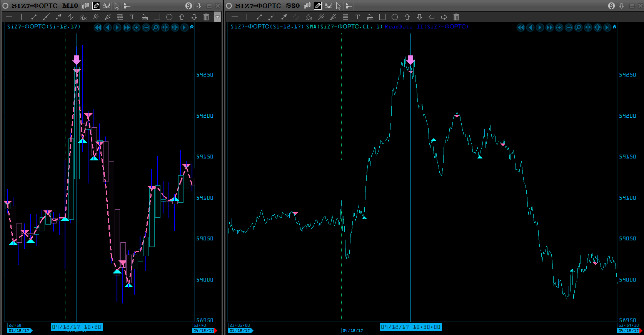Click the 04/12/17 10:30:00 time marker
Viewport: 644px width, 335px height.
coord(411,327)
